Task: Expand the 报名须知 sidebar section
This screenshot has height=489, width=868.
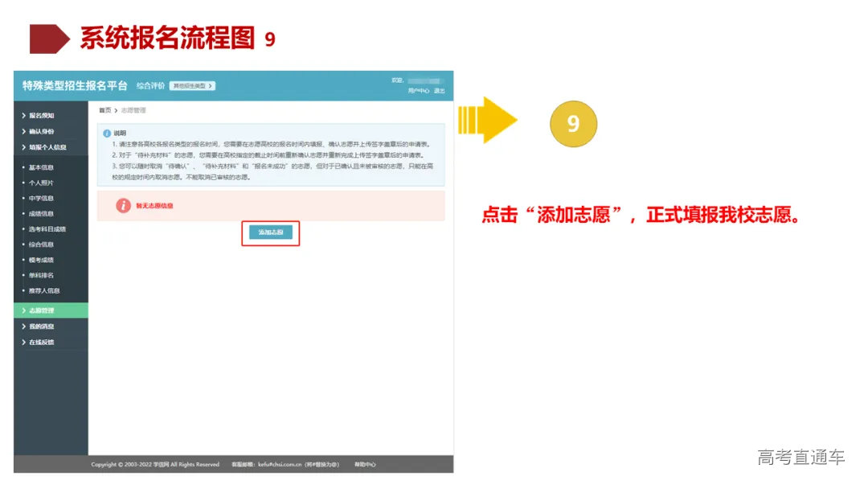Action: [x=40, y=116]
